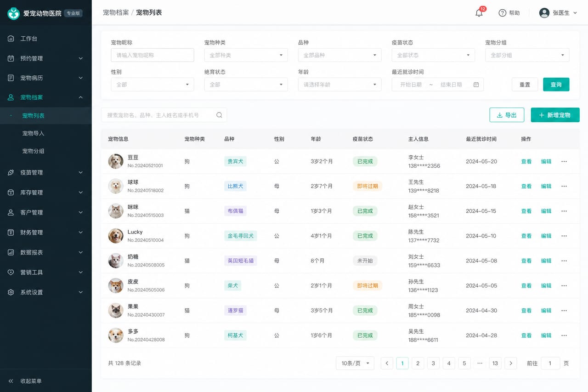The width and height of the screenshot is (588, 392).
Task: Click 查看 for 咪咪 row
Action: (x=526, y=211)
